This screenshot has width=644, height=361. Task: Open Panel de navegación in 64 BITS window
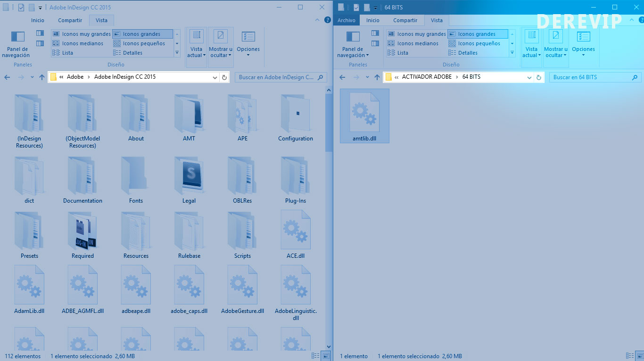(353, 45)
